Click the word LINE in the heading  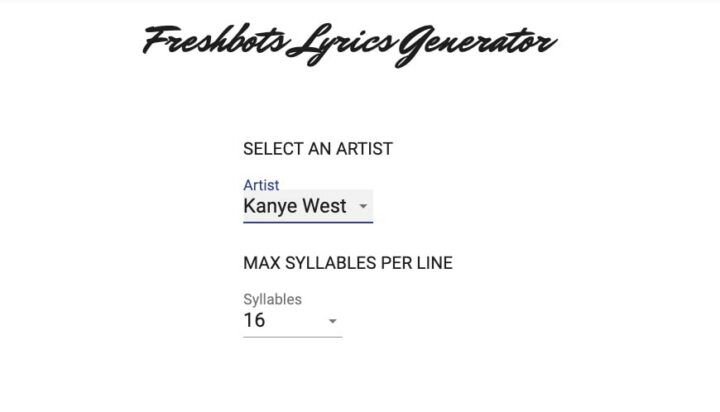click(433, 263)
